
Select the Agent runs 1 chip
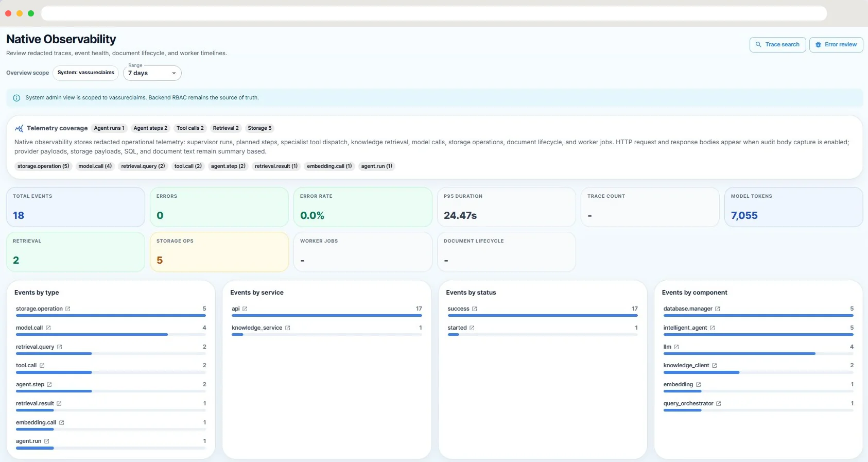click(109, 128)
